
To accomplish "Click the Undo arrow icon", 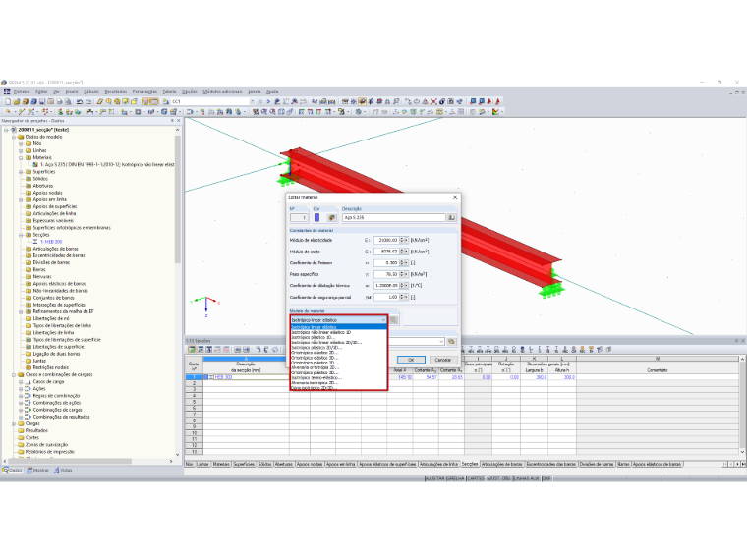I will pos(79,101).
